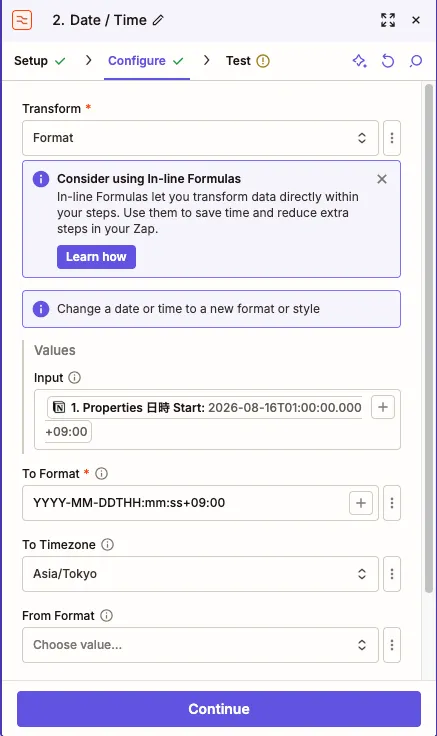
Task: Click the Continue button
Action: point(219,709)
